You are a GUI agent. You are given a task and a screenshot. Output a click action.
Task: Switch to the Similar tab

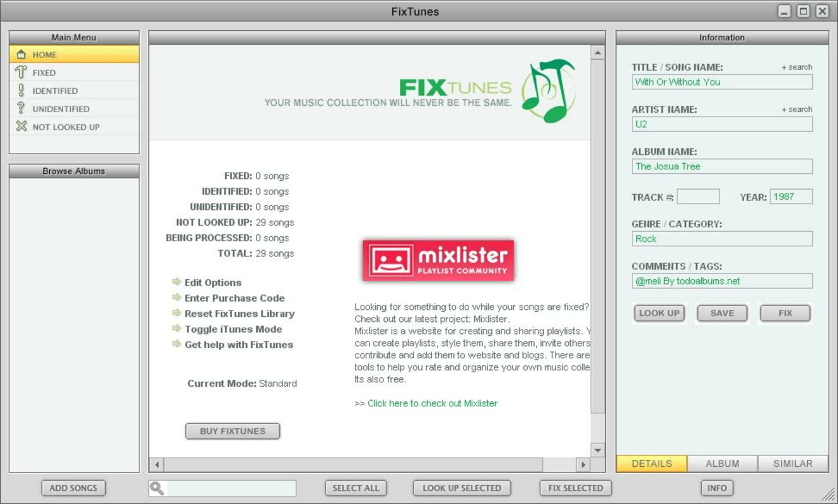tap(793, 464)
